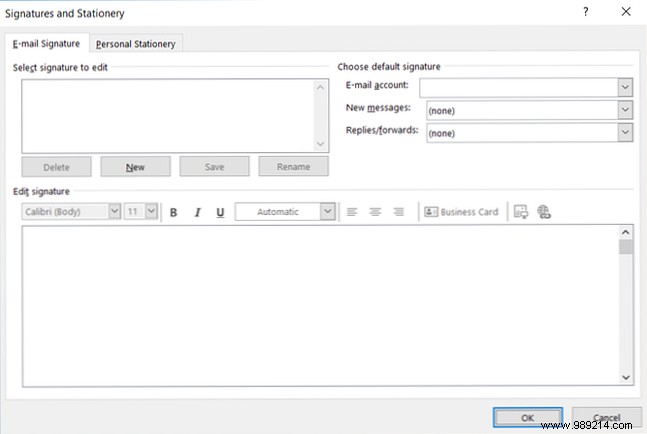Open the help question mark

(586, 12)
